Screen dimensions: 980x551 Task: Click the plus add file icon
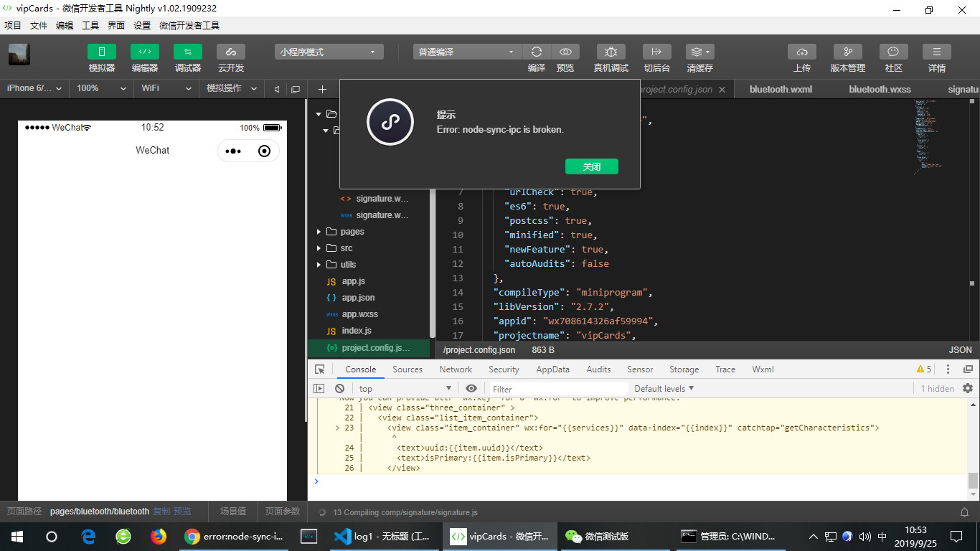tap(322, 89)
